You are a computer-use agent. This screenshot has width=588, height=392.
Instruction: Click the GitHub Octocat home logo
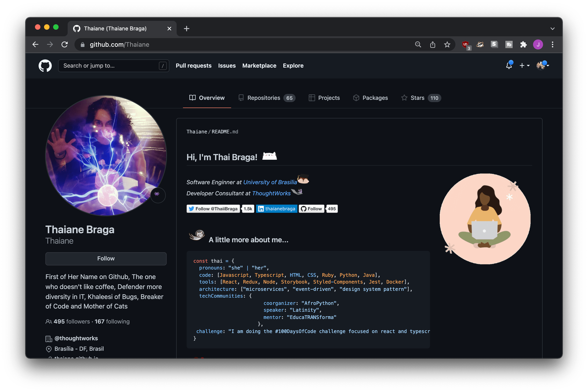click(45, 66)
